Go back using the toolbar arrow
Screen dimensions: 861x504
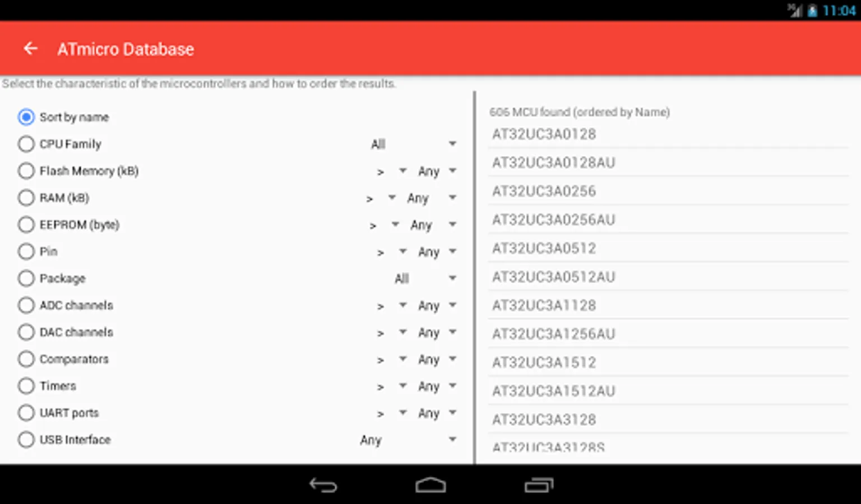point(30,49)
